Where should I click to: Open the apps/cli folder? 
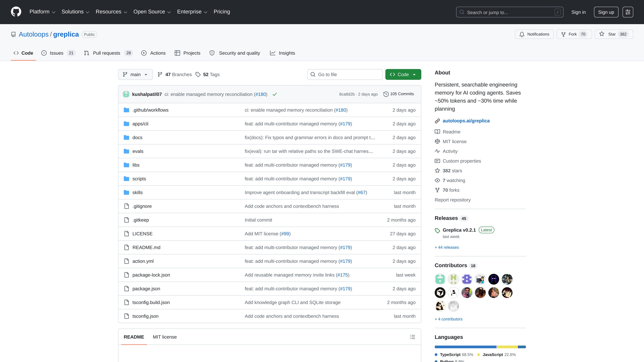click(x=140, y=124)
